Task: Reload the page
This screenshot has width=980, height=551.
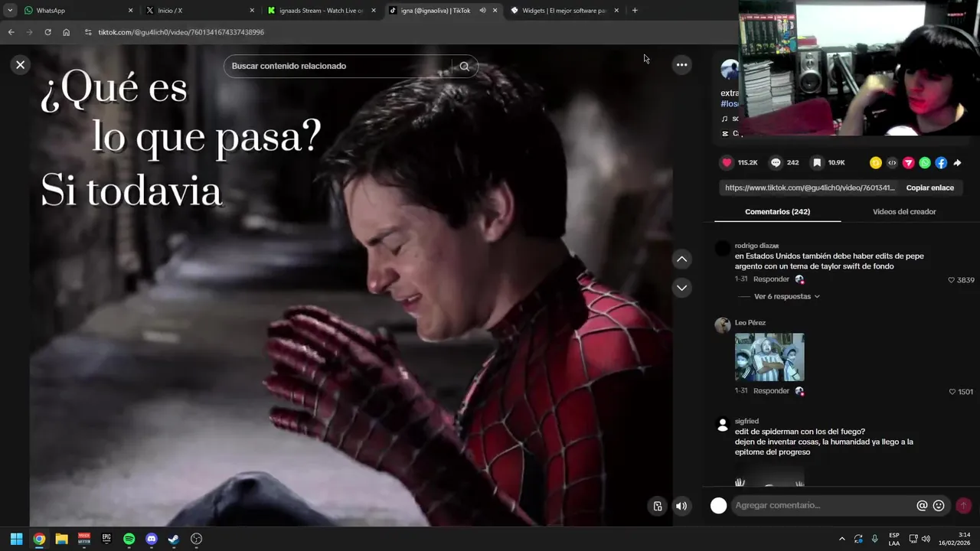Action: pyautogui.click(x=47, y=32)
